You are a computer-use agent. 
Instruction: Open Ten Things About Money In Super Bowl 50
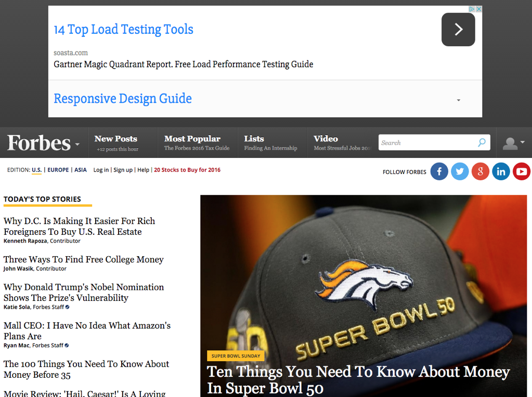coord(358,380)
